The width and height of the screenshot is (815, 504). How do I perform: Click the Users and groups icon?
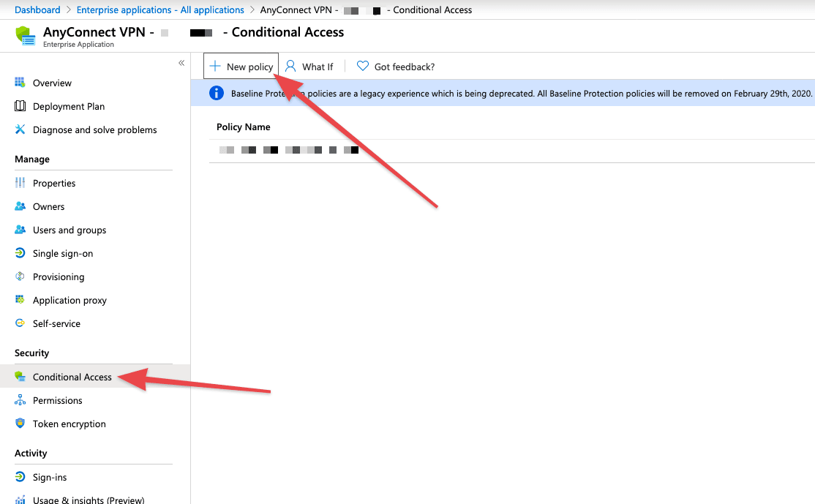pos(20,230)
